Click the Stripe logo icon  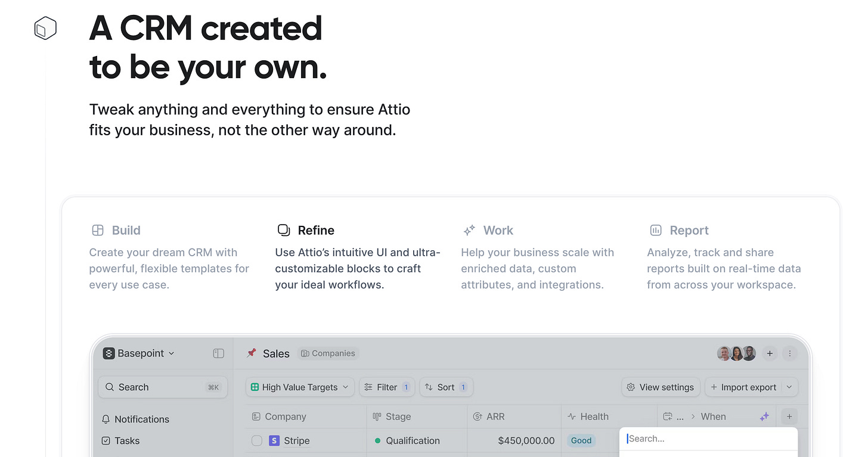click(274, 441)
